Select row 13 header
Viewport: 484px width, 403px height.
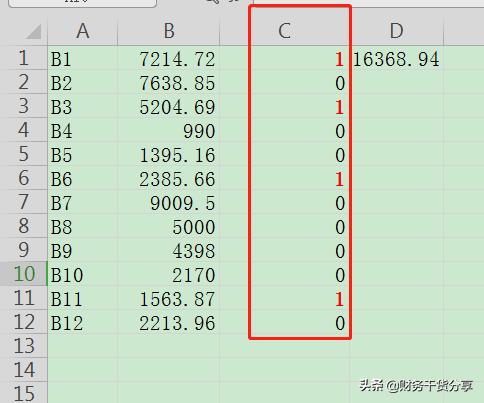tap(24, 346)
